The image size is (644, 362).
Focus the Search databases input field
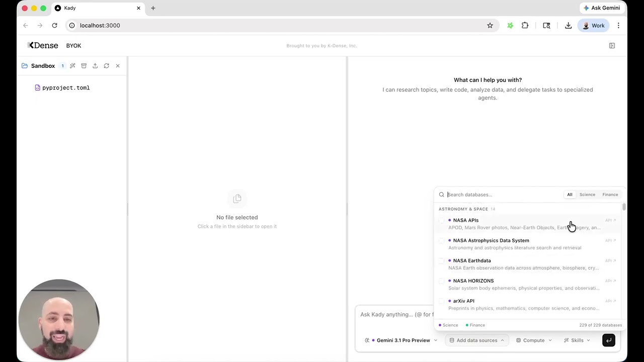pos(503,195)
